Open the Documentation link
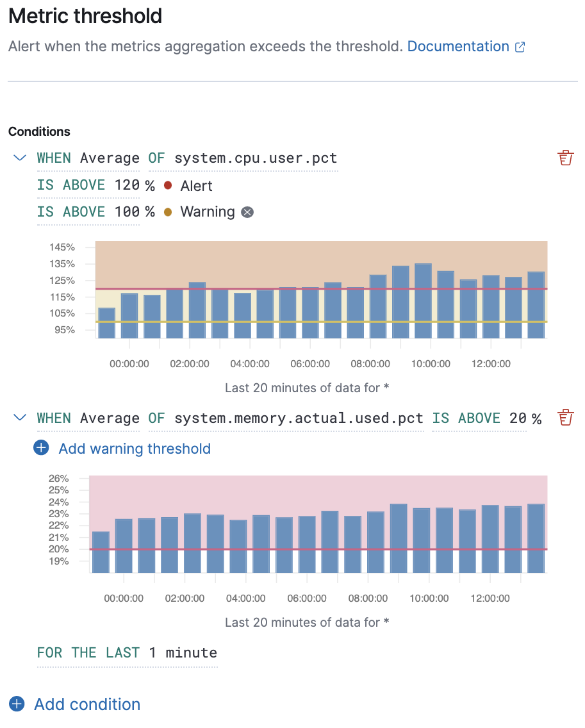Viewport: 585px width, 728px height. [x=458, y=47]
